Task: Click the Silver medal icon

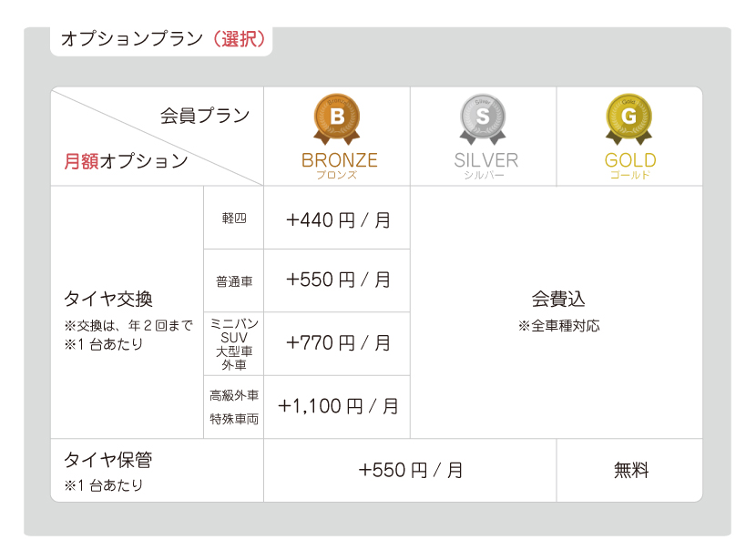Action: [483, 119]
